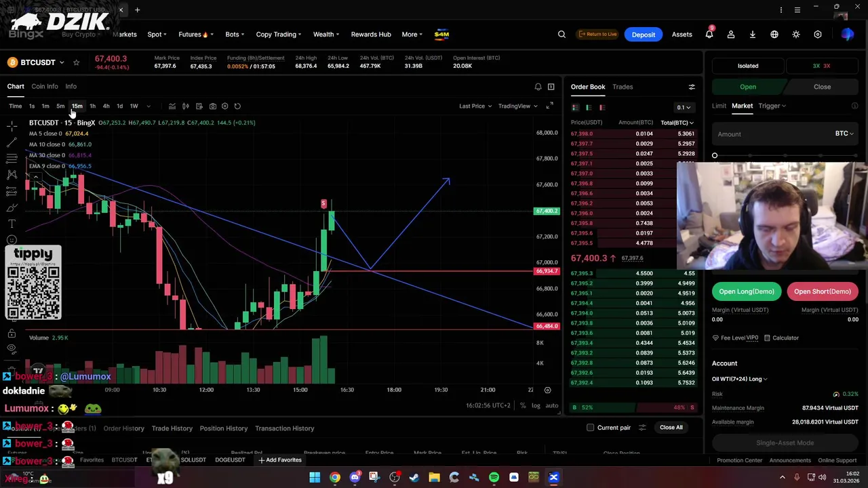Select Isolated margin mode
The height and width of the screenshot is (488, 868).
click(x=748, y=66)
